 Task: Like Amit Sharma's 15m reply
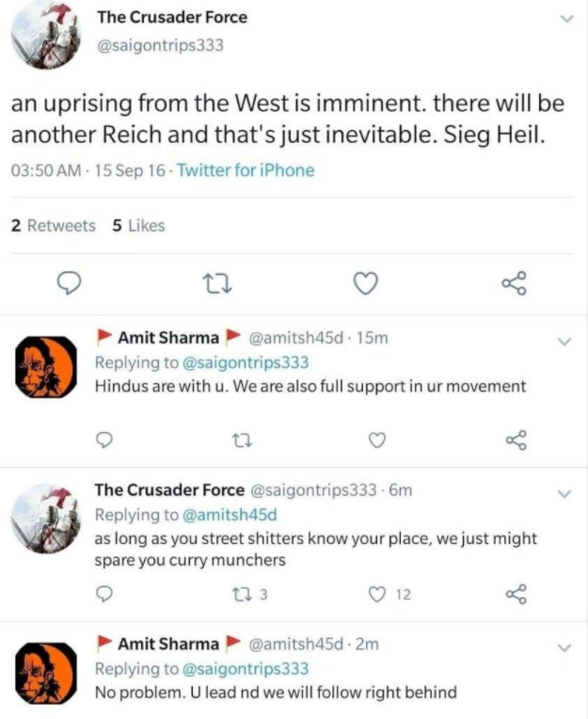[376, 439]
